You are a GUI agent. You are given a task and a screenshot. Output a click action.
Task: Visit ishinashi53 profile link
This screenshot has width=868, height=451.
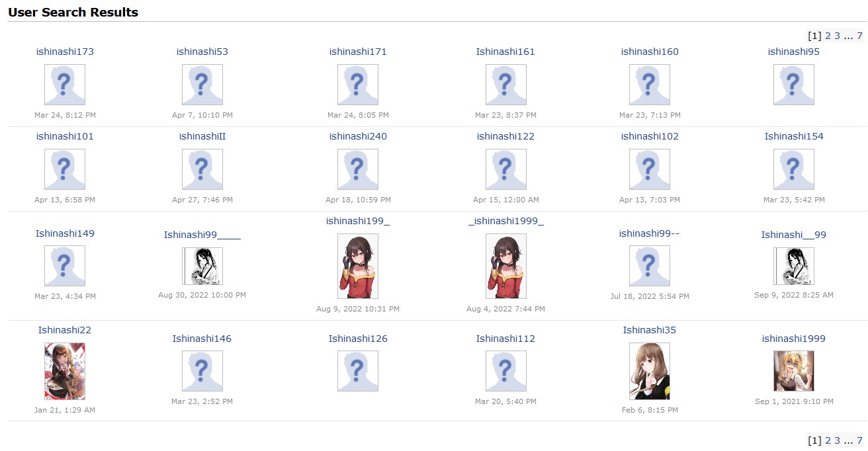coord(202,52)
